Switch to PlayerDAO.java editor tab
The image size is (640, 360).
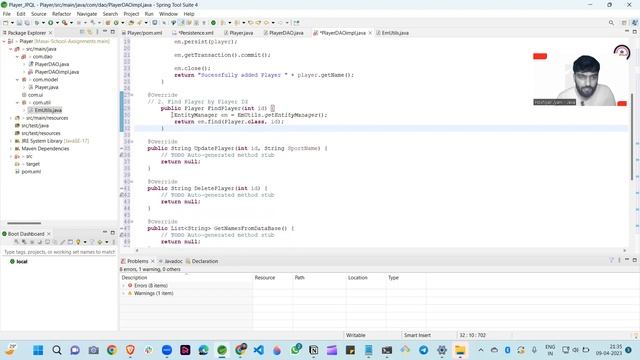[283, 33]
